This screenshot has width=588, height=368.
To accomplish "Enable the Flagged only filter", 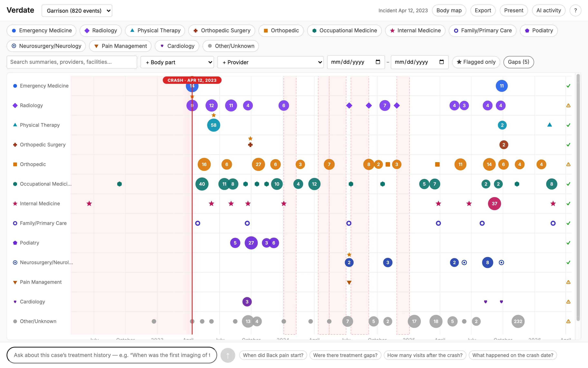I will [x=476, y=62].
